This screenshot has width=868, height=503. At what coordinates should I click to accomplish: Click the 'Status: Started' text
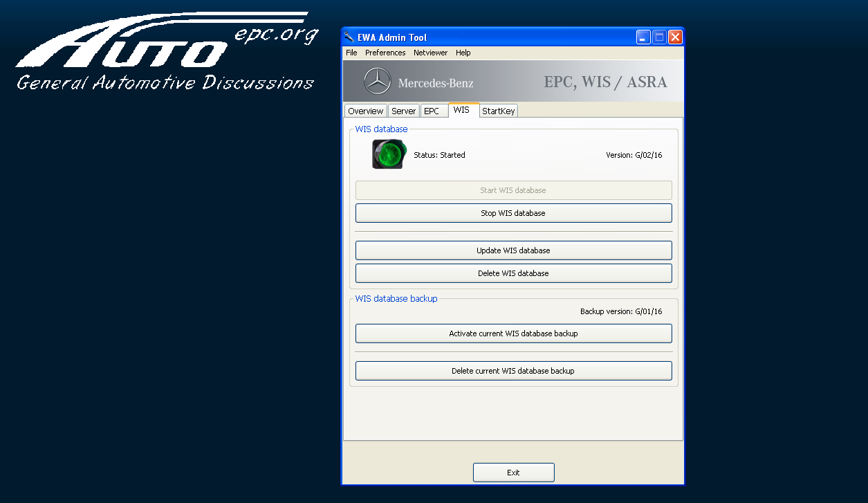point(439,155)
